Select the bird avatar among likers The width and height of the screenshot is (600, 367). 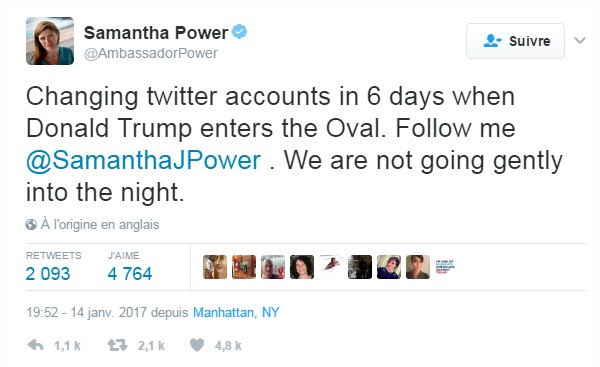point(331,267)
